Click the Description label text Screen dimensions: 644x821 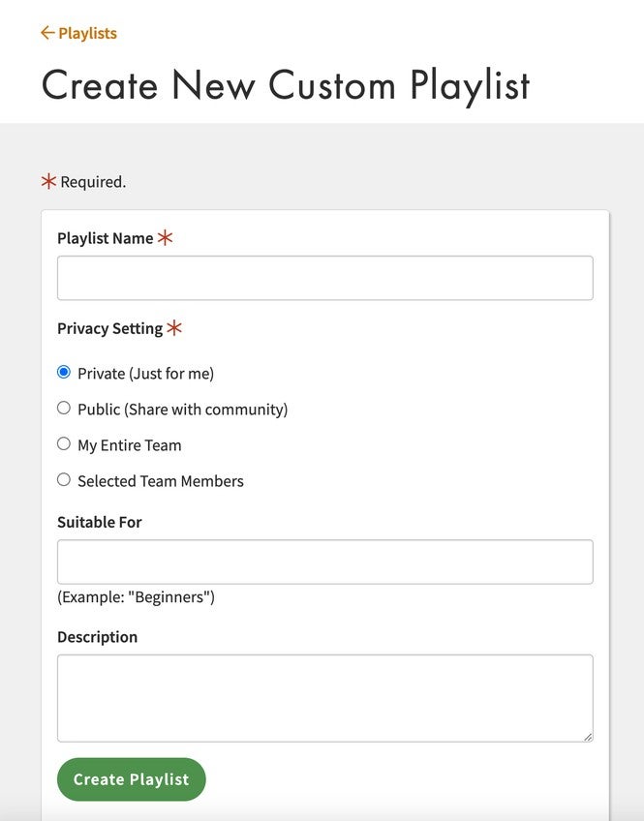click(x=97, y=637)
